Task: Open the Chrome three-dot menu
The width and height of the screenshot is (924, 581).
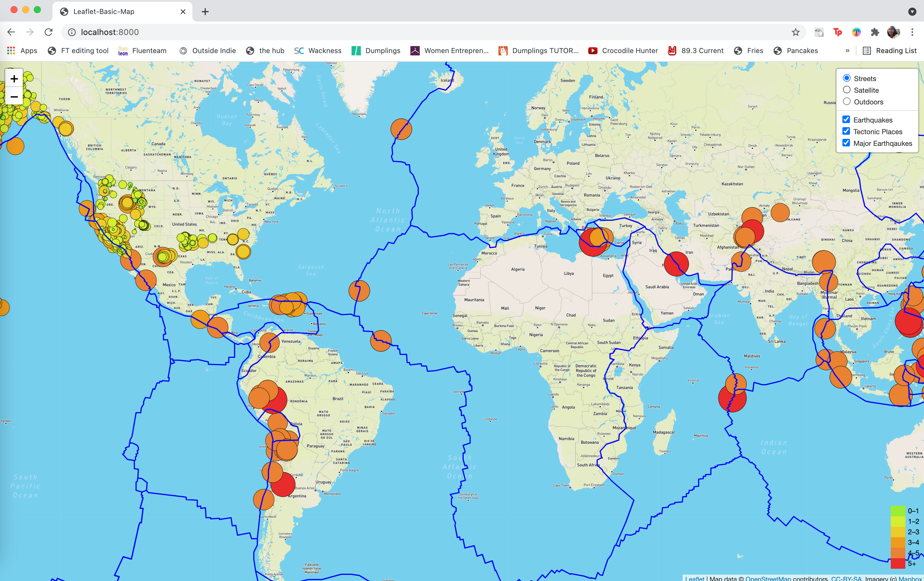Action: [x=912, y=32]
